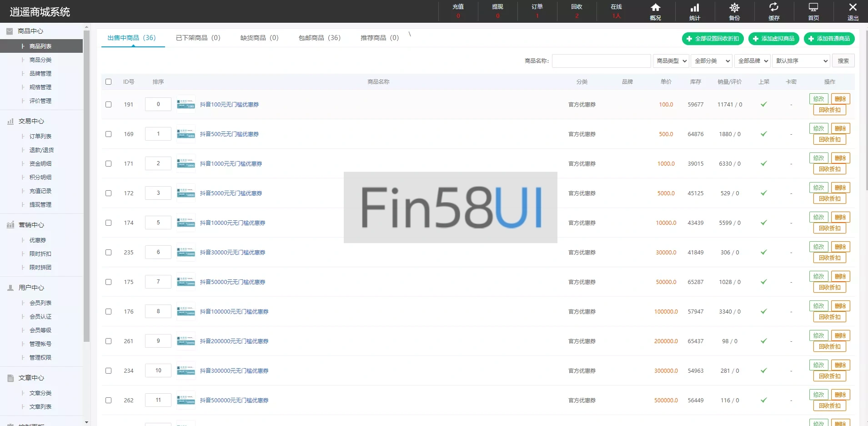Click the 用户中心 person icon in sidebar
Viewport: 868px width, 426px height.
pyautogui.click(x=10, y=288)
